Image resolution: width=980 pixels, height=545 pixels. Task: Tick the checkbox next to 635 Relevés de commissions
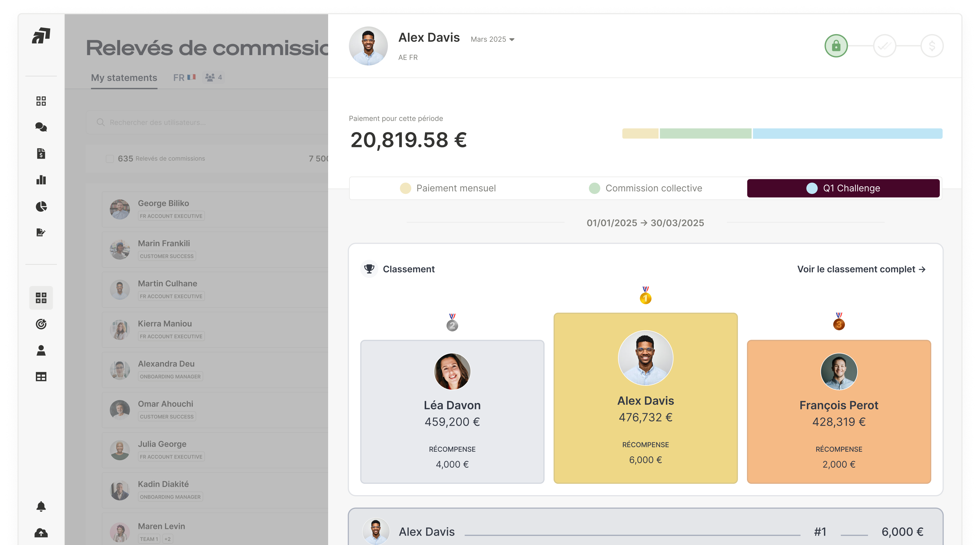click(110, 159)
